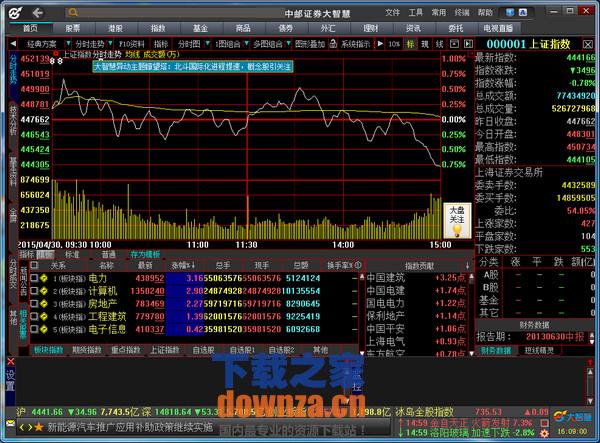Click the lock icon beside 图形叠加

click(333, 44)
